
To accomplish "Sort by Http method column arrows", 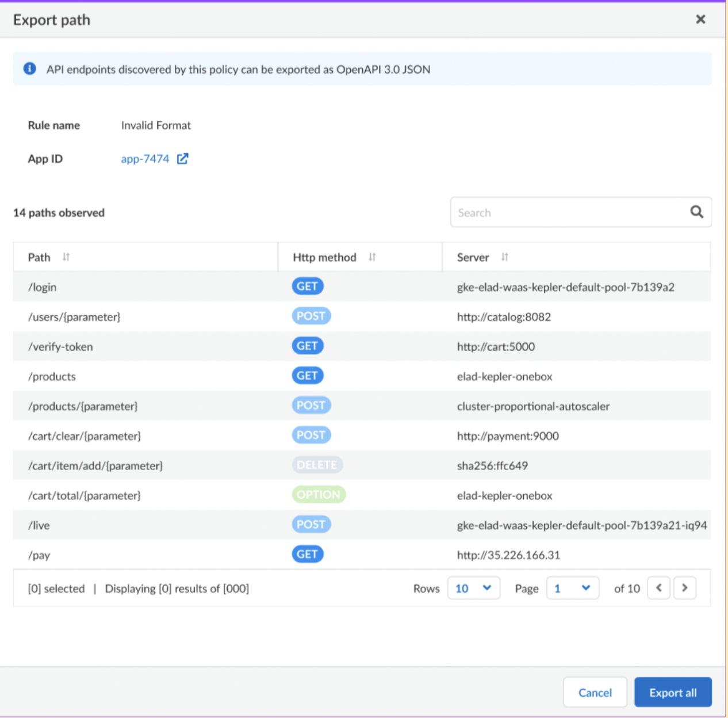I will pyautogui.click(x=372, y=257).
